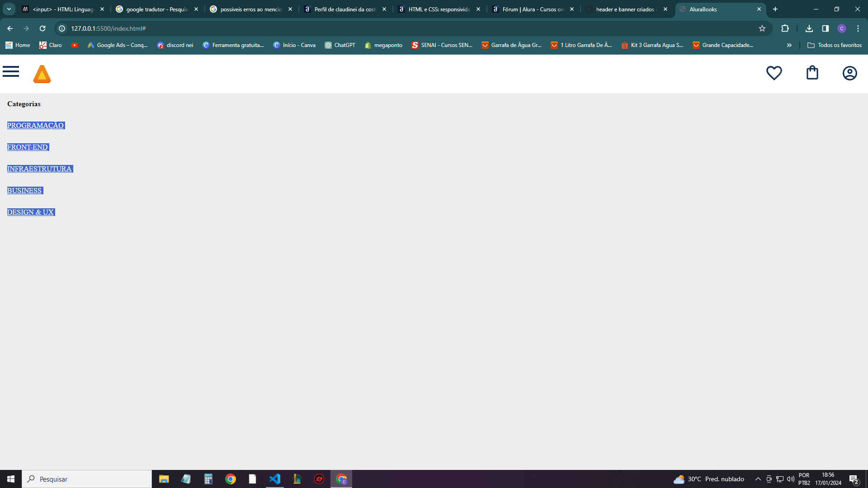This screenshot has height=488, width=868.
Task: Switch to HTML e CSS responsivida tab
Action: click(x=439, y=9)
